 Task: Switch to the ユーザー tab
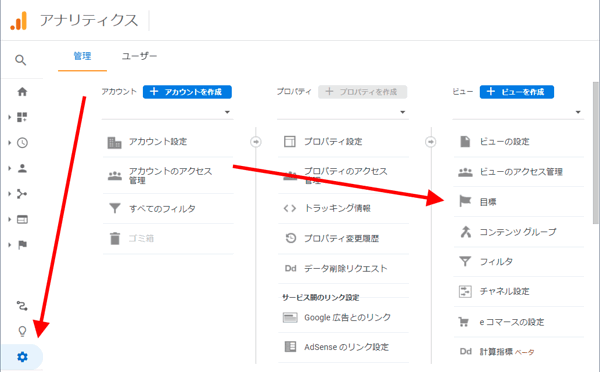click(139, 56)
